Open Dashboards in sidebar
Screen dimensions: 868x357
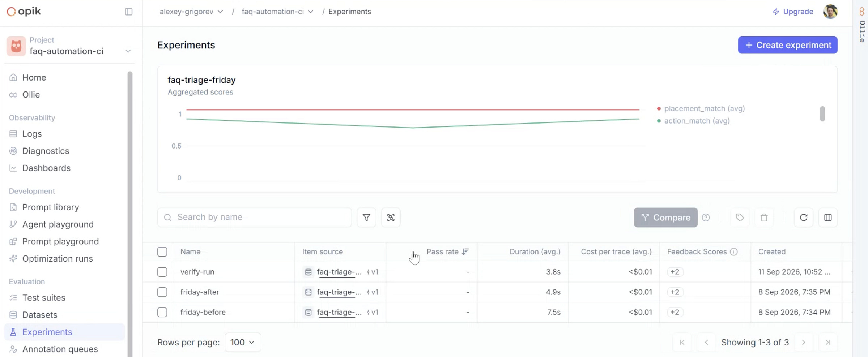coord(46,168)
